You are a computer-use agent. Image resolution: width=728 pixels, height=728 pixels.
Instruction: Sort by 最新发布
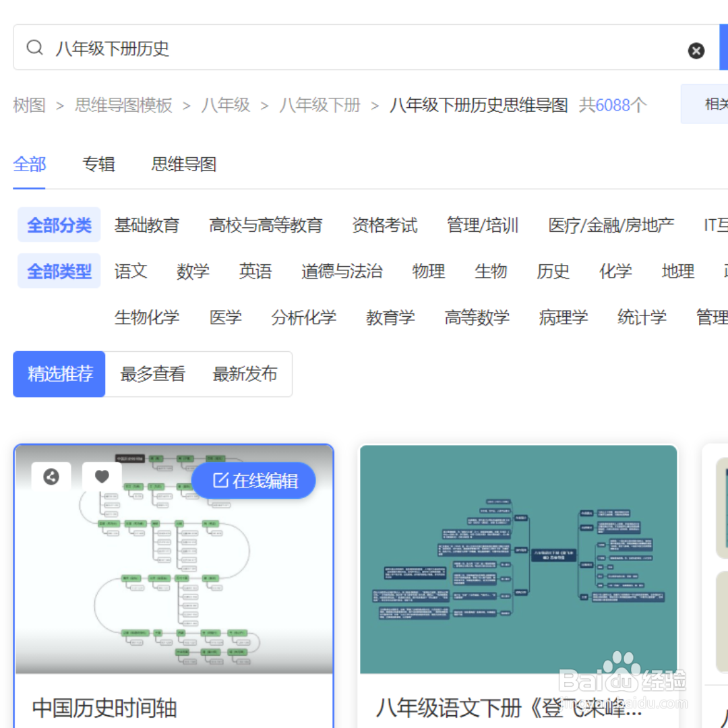point(245,374)
